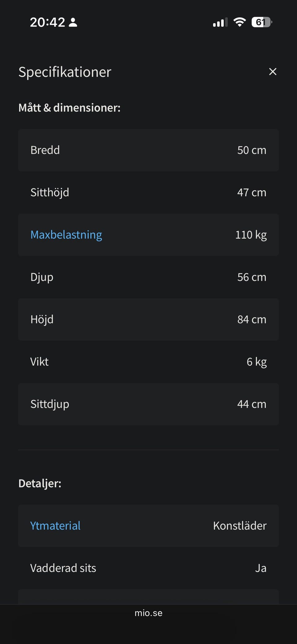Image resolution: width=297 pixels, height=644 pixels.
Task: Select the Vadderad sits row
Action: [x=148, y=568]
